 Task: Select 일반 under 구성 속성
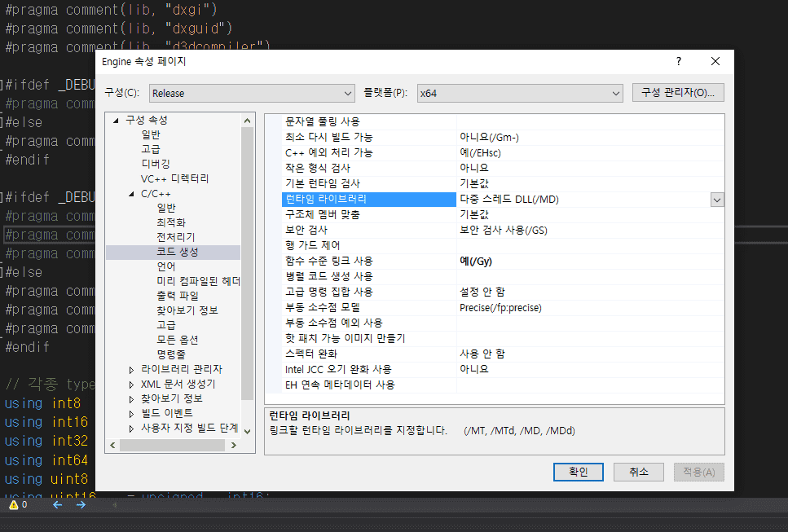pyautogui.click(x=150, y=134)
